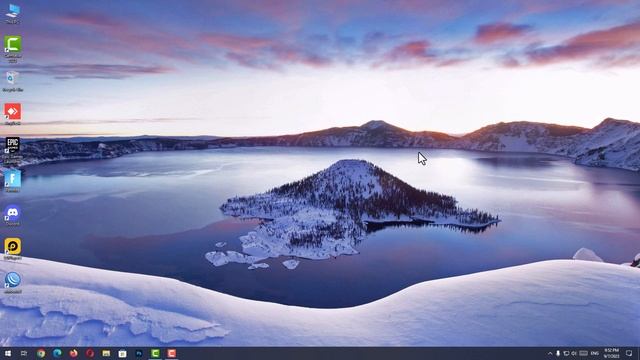Open Microsoft Store from the taskbar

point(122,353)
